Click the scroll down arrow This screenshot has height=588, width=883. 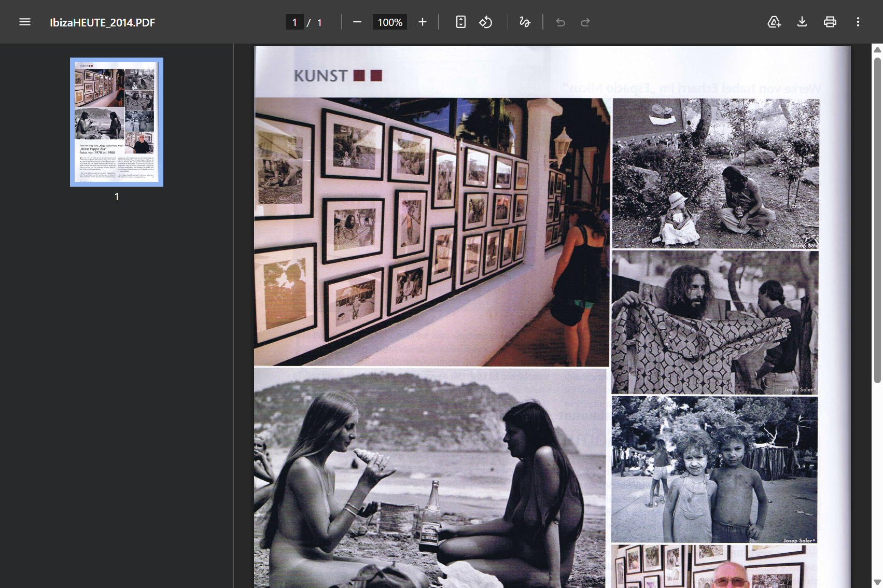(877, 582)
